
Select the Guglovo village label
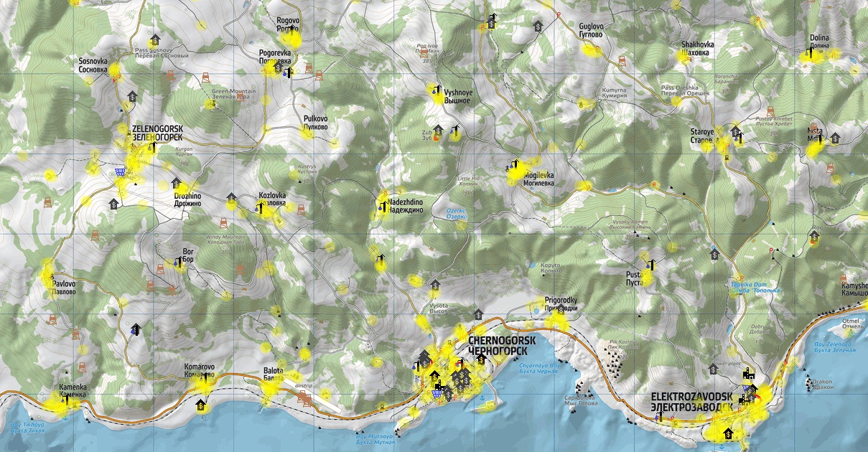tap(591, 30)
